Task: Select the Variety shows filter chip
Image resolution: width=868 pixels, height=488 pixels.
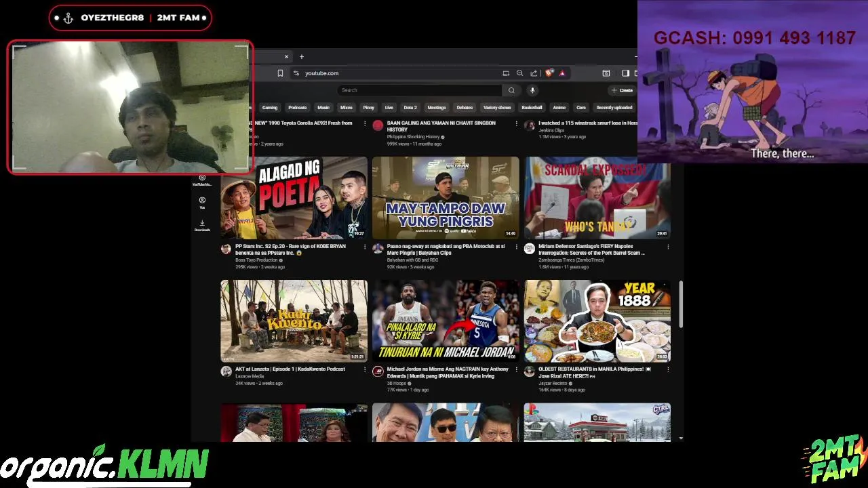Action: click(497, 108)
